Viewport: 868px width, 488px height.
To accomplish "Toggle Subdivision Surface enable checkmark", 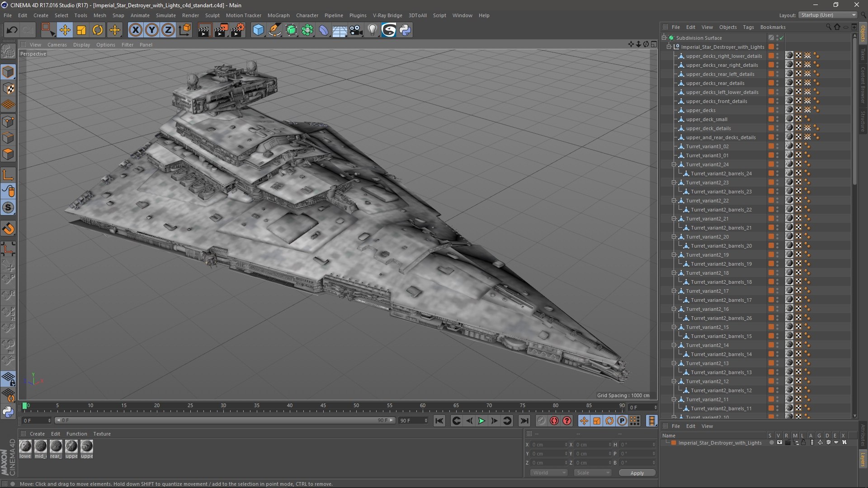I will click(781, 38).
